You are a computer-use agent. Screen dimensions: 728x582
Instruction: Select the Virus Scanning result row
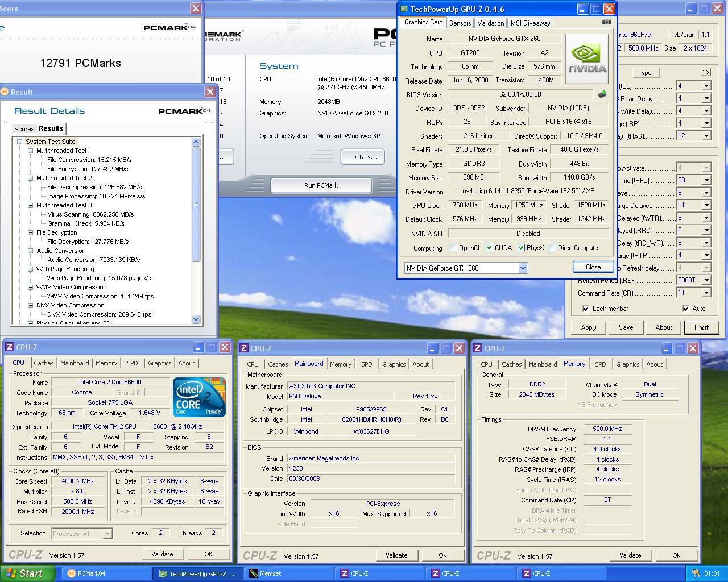90,214
